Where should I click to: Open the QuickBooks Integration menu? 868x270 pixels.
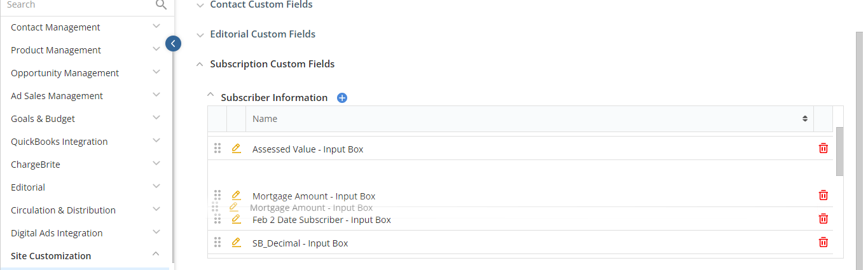tap(86, 142)
